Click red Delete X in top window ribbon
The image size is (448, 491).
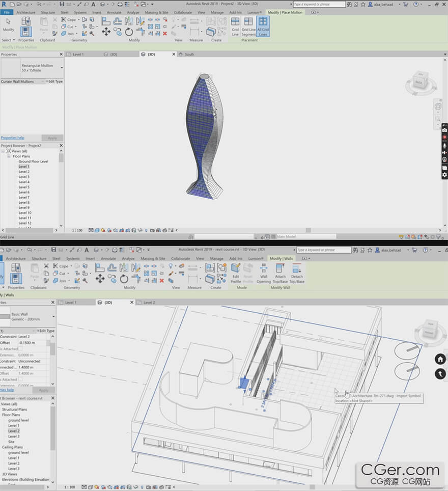coord(165,34)
